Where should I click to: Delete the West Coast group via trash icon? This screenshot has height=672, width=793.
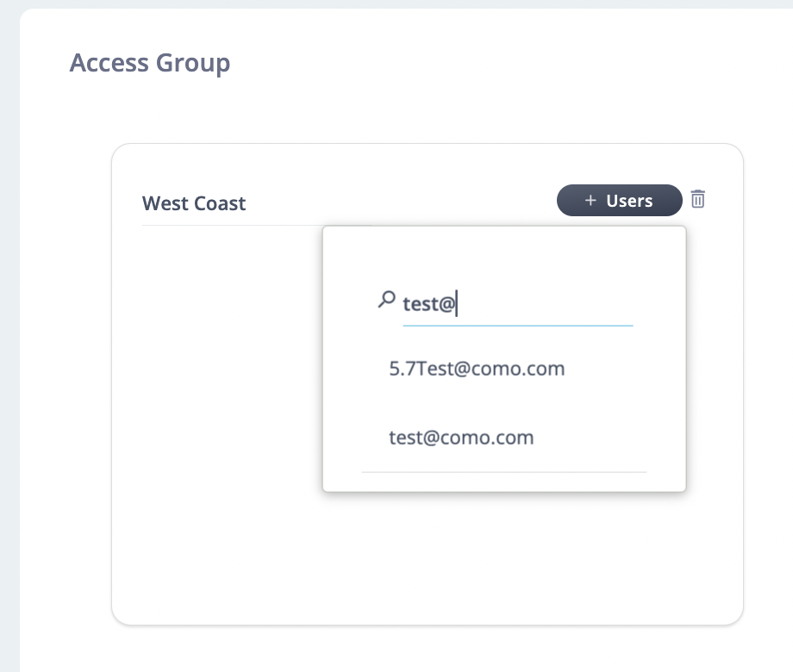point(698,199)
